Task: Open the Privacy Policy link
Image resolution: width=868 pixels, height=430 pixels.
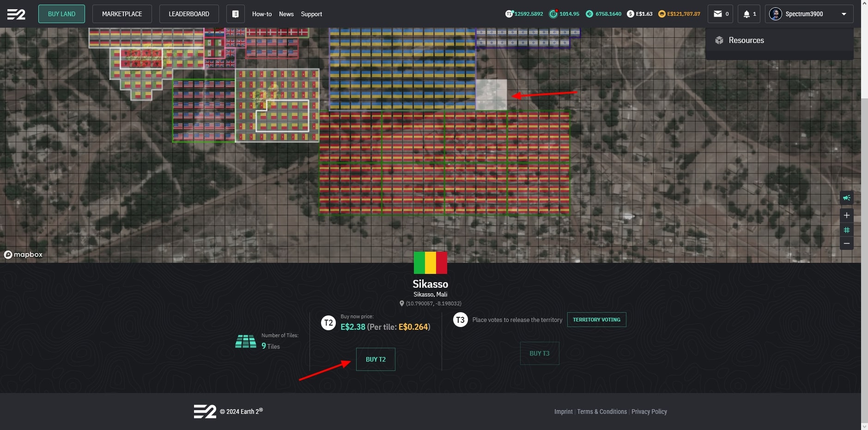Action: tap(649, 412)
